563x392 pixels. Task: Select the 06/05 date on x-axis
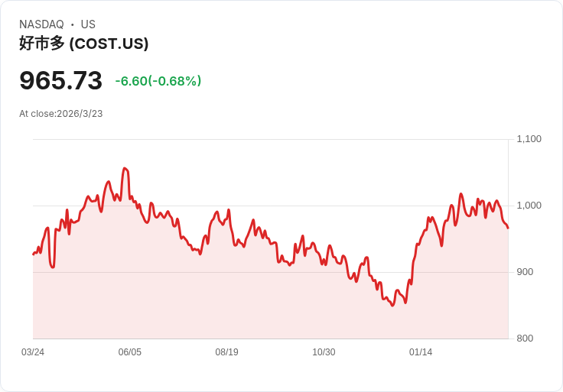coord(129,352)
